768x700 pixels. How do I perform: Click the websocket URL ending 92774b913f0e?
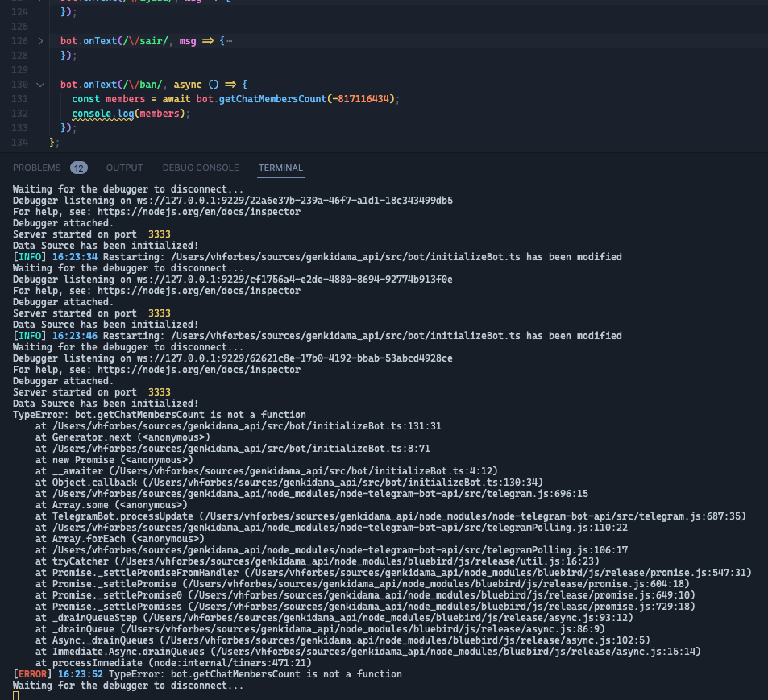pyautogui.click(x=295, y=280)
